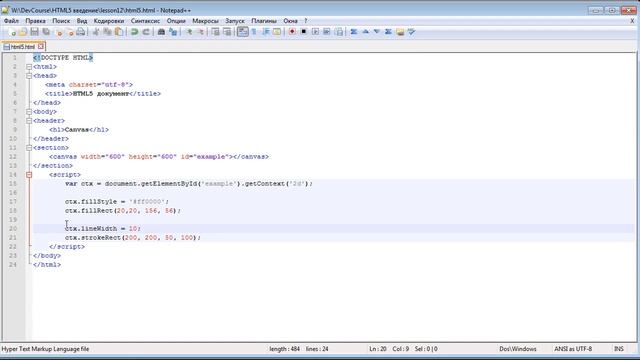
Task: Click the ctx.fillStyle code line
Action: pos(117,202)
